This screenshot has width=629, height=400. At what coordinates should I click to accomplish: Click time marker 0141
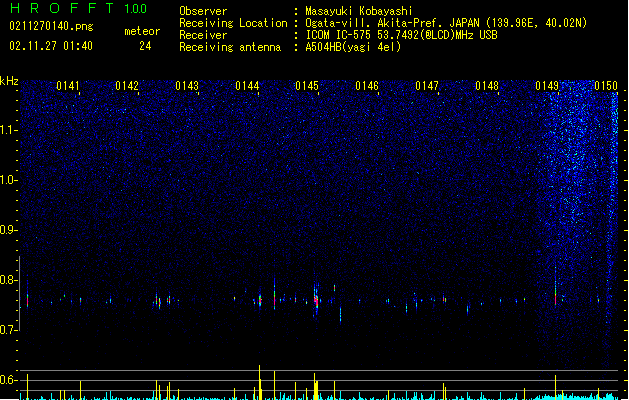(x=68, y=86)
